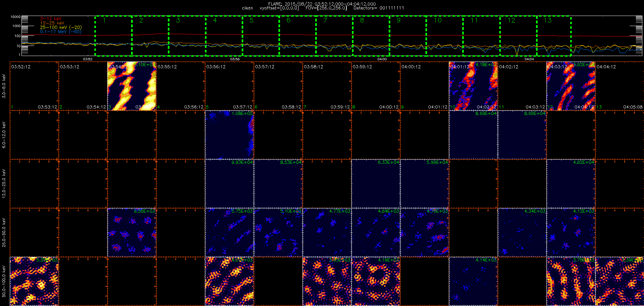Select the orange 12-25 keV legend entry
Viewport: 644px width, 306px height.
52,23
